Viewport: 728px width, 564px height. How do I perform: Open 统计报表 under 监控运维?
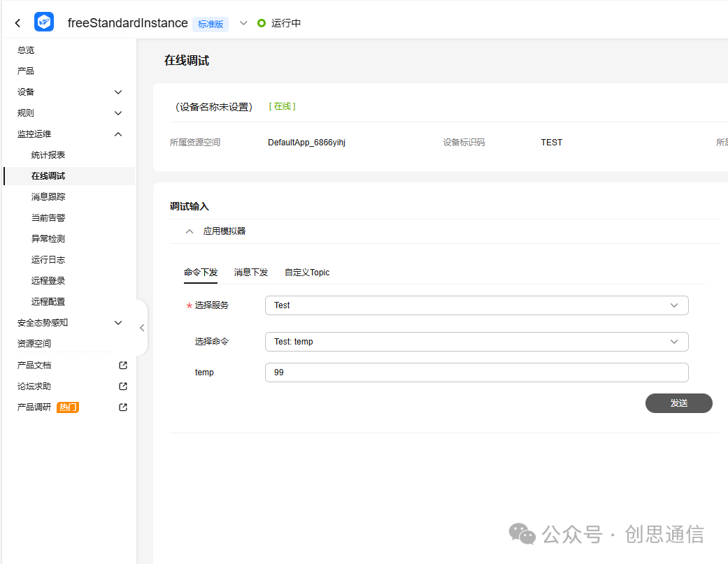coord(48,155)
